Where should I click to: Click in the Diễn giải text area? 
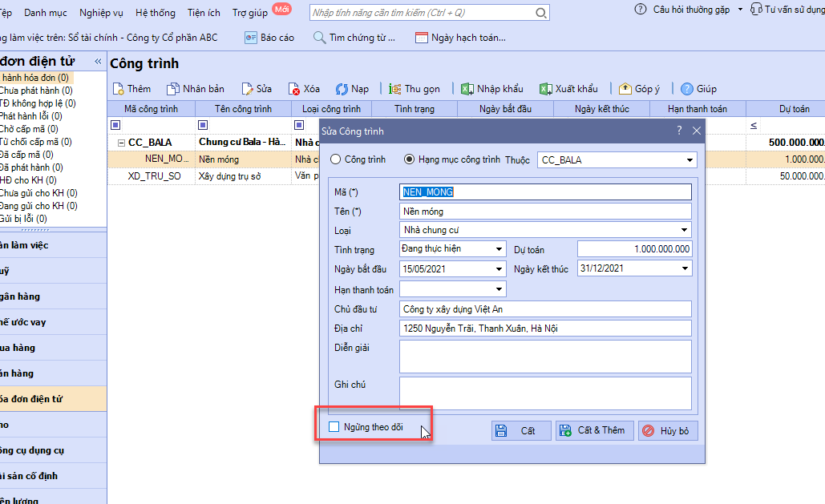(546, 357)
